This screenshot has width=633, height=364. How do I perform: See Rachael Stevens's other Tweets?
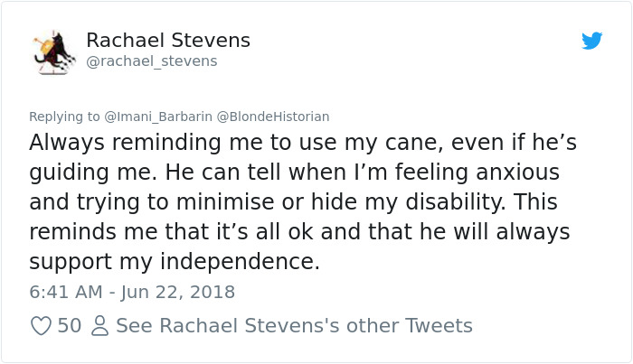tap(294, 325)
